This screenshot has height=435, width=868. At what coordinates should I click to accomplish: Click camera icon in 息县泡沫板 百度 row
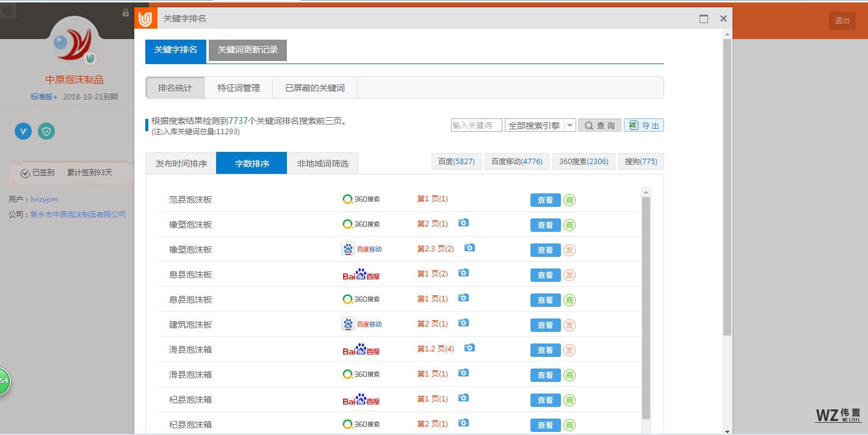[x=463, y=273]
